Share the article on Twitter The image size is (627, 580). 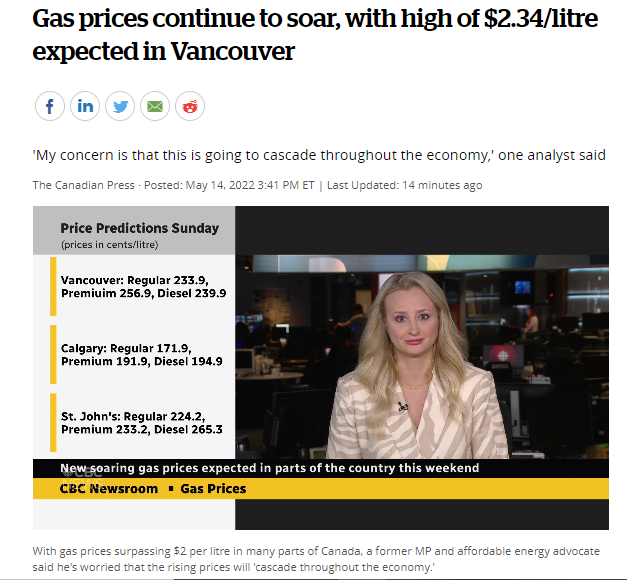[120, 106]
